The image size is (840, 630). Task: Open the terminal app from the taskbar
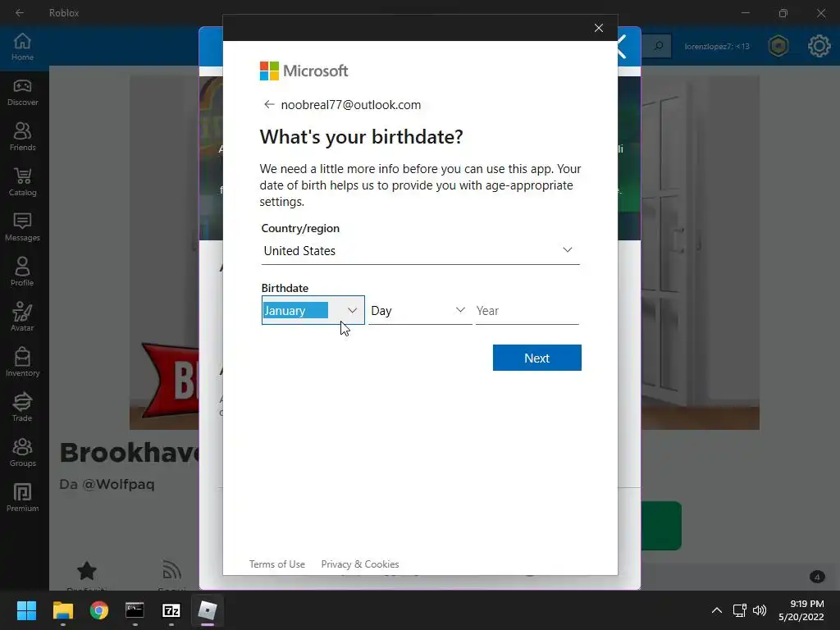[135, 610]
